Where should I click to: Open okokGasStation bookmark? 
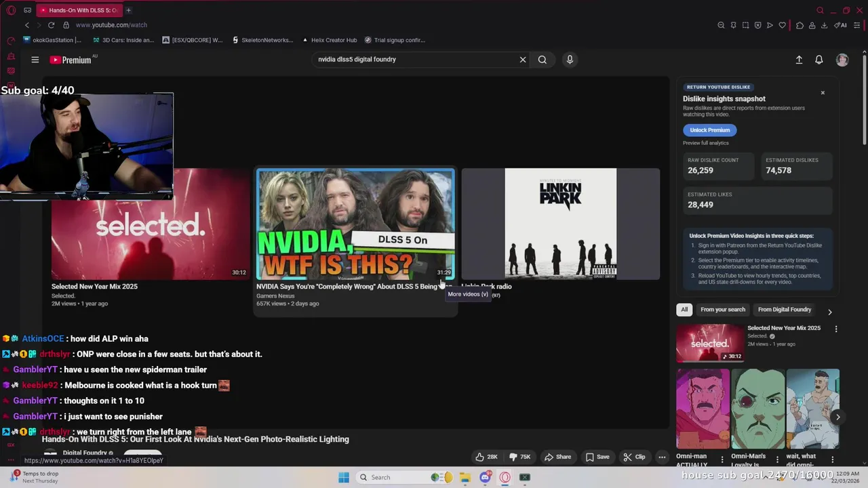tap(52, 40)
